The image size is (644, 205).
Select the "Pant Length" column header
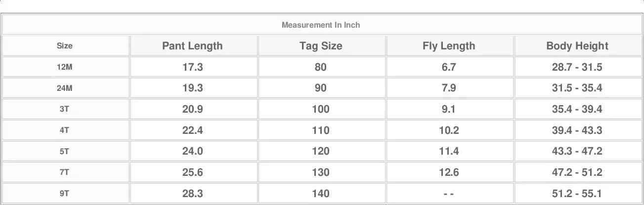click(192, 46)
